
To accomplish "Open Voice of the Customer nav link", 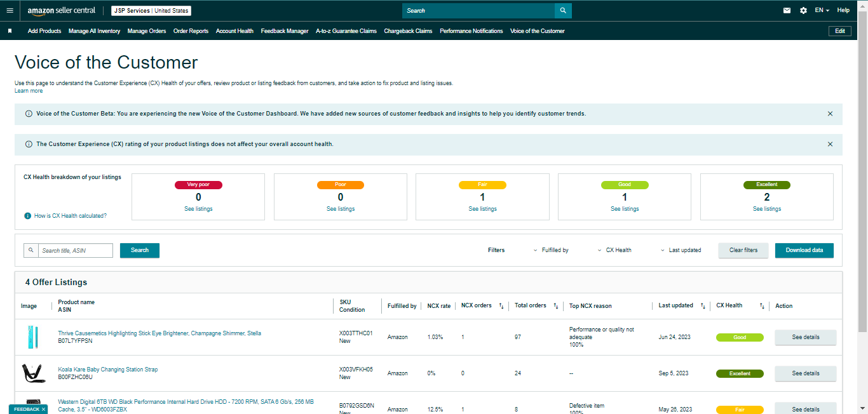I will 538,31.
